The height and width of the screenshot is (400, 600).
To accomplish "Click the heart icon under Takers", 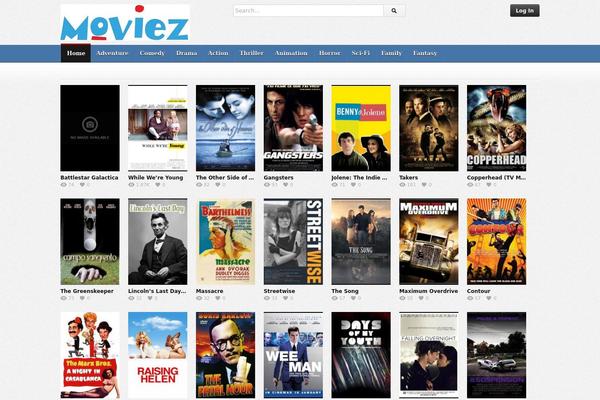I will [424, 184].
